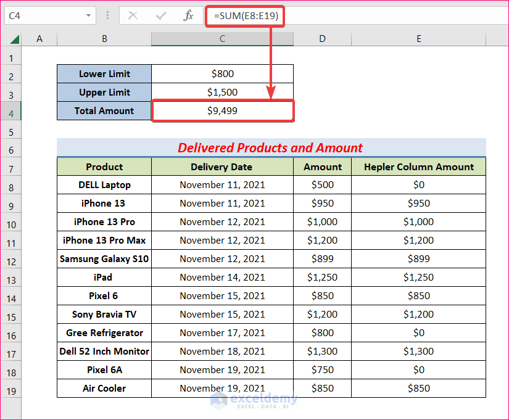Open the Name Box dropdown arrow
Viewport: 509px width, 420px height.
point(89,16)
